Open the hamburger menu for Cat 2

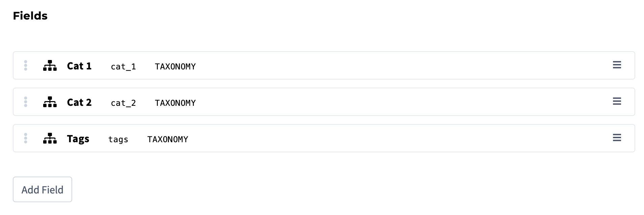click(617, 101)
